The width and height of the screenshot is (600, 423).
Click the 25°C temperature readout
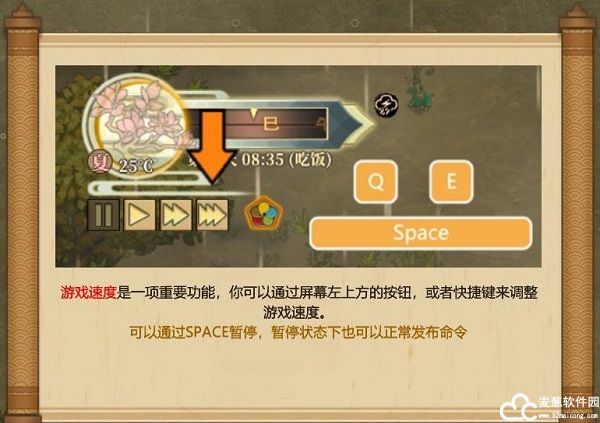[136, 167]
